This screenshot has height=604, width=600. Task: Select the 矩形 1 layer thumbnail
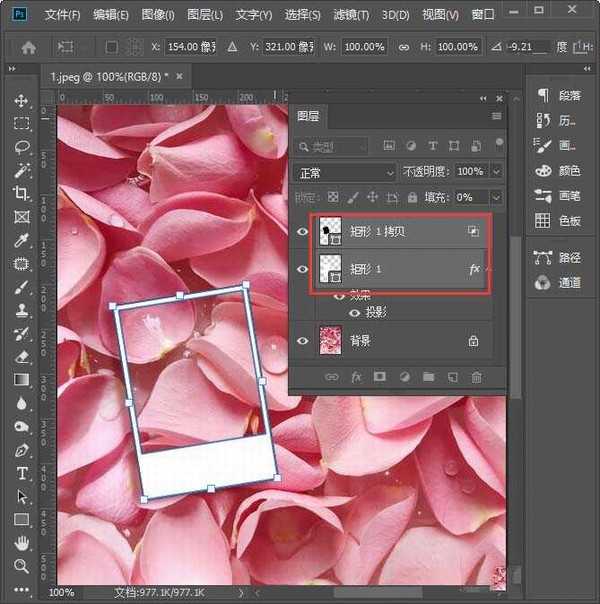coord(330,270)
